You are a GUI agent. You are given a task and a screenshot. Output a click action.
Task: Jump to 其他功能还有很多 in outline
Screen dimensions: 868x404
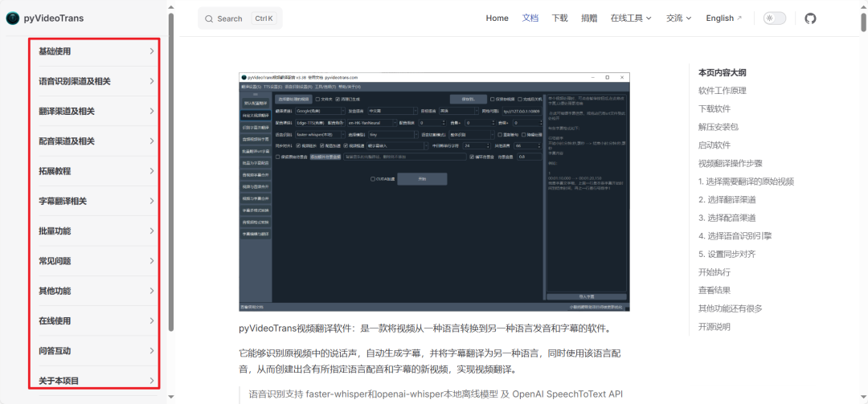[x=731, y=308]
